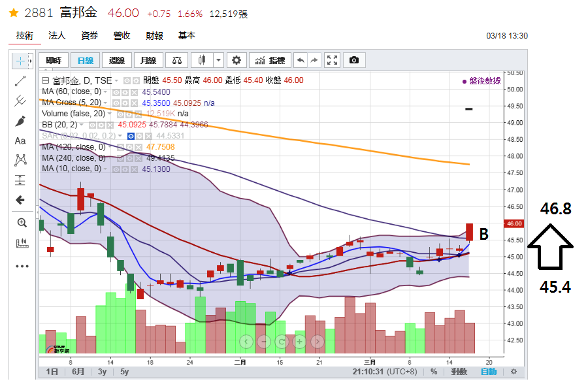
Task: Select 週線 weekly interval
Action: point(117,60)
